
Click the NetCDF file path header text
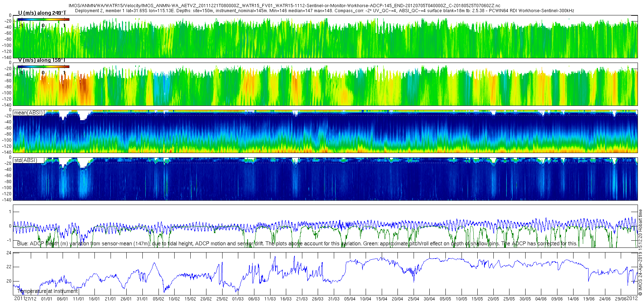(284, 6)
